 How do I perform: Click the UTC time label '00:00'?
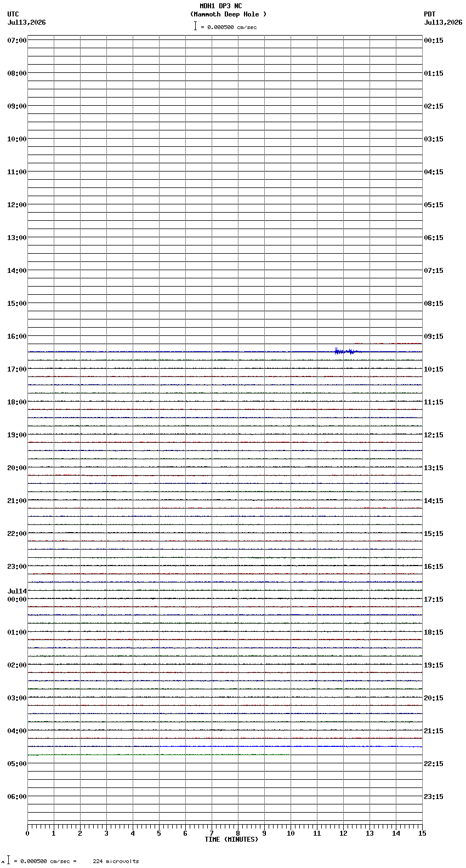click(17, 599)
